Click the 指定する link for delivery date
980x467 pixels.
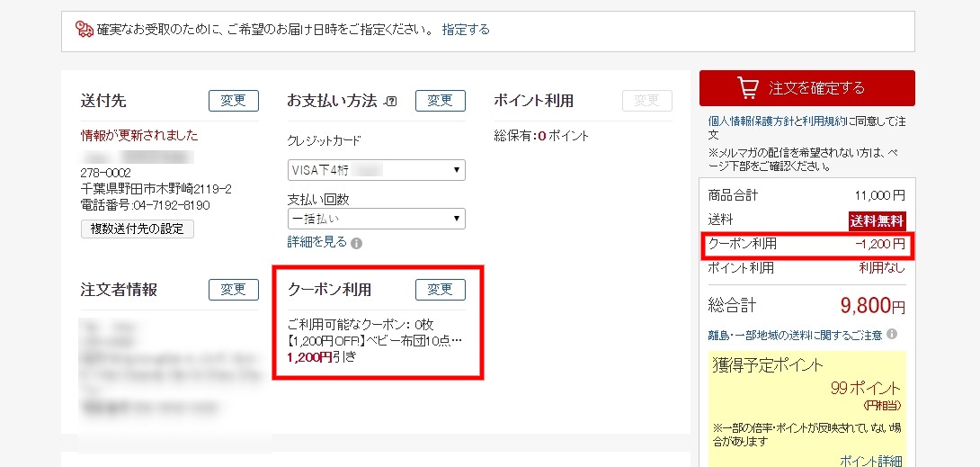[466, 30]
